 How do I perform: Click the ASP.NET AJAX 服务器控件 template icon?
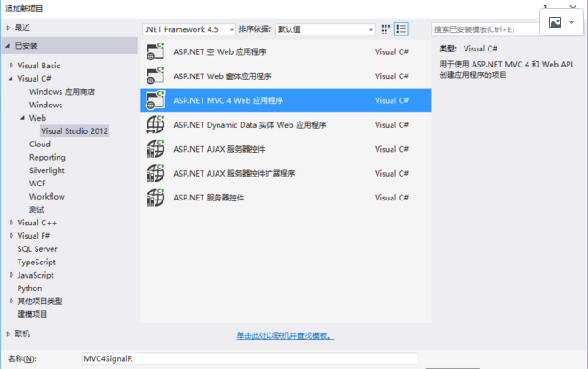coord(155,149)
